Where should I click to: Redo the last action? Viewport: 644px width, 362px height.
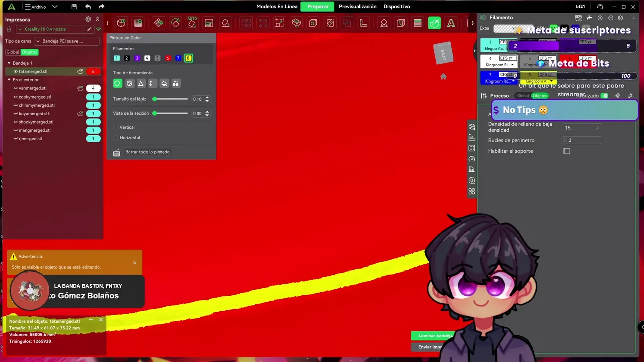(101, 7)
